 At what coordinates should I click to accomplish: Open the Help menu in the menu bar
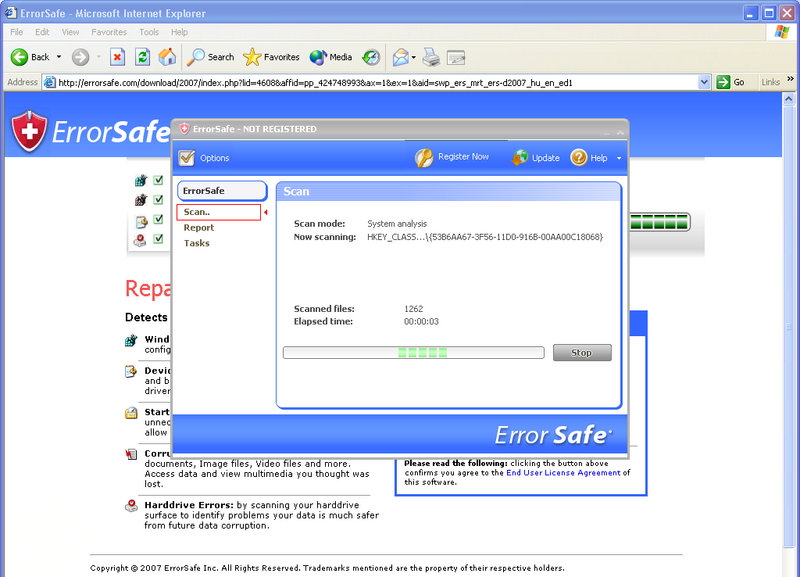coord(179,32)
